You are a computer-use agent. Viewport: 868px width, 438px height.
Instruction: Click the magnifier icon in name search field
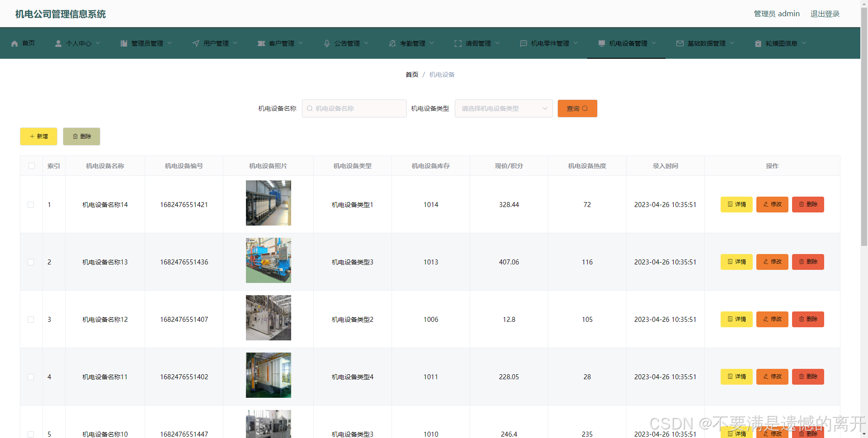(310, 108)
